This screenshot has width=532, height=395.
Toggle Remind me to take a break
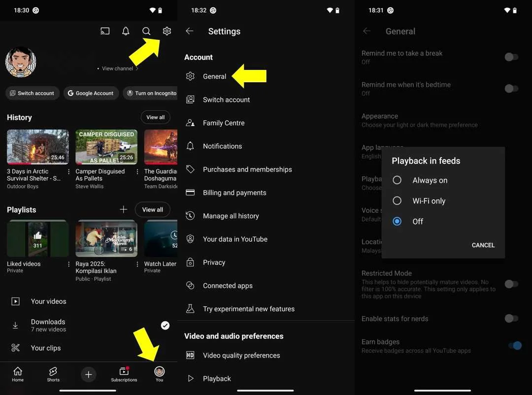tap(511, 57)
